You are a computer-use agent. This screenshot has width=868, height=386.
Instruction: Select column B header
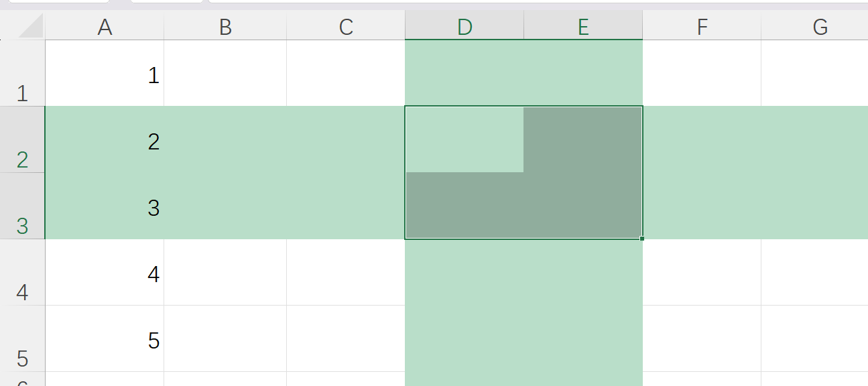click(x=225, y=27)
